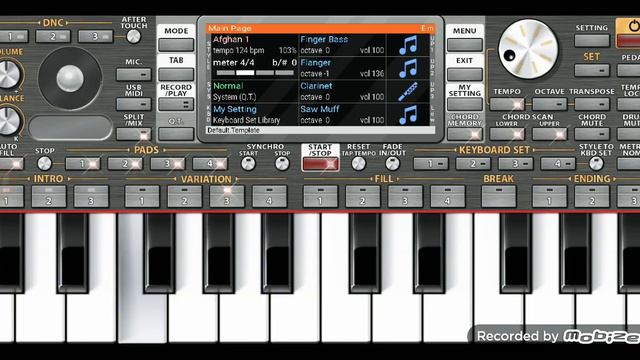640x360 pixels.
Task: Trigger Pad 4
Action: coord(210,164)
